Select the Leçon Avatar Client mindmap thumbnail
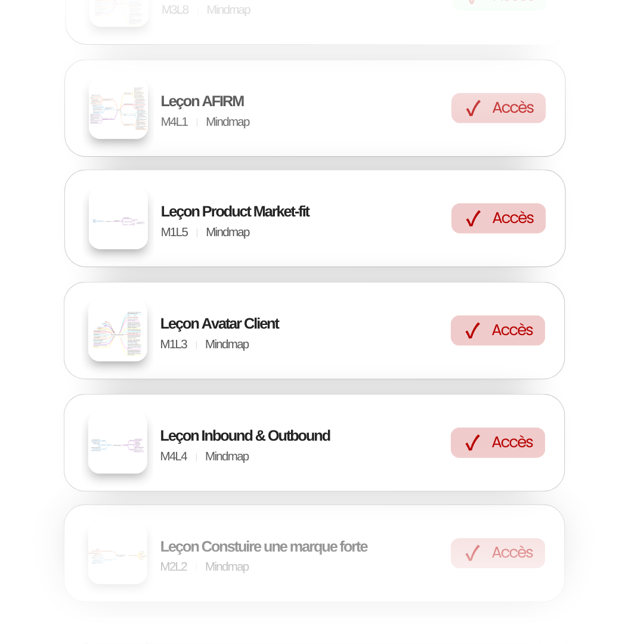 click(117, 332)
